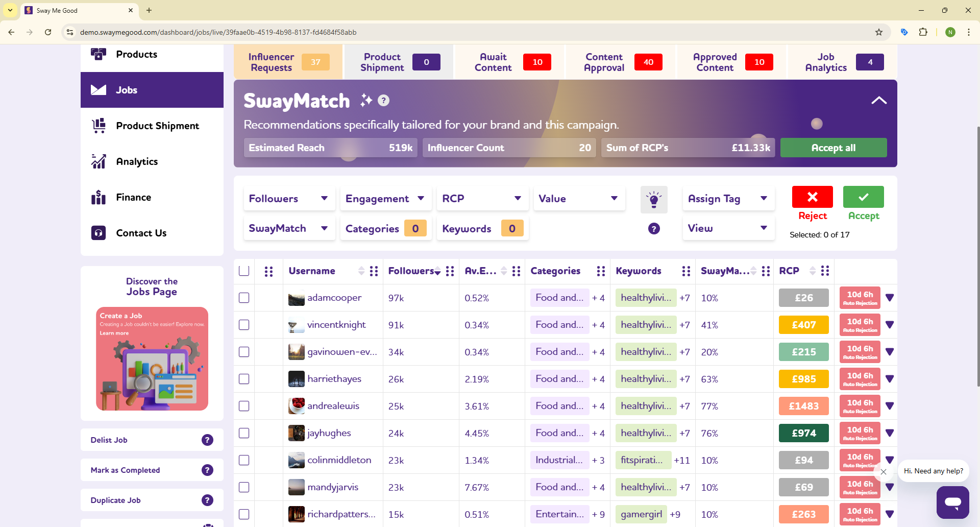Viewport: 980px width, 527px height.
Task: Open the Finance section from the sidebar
Action: point(133,197)
